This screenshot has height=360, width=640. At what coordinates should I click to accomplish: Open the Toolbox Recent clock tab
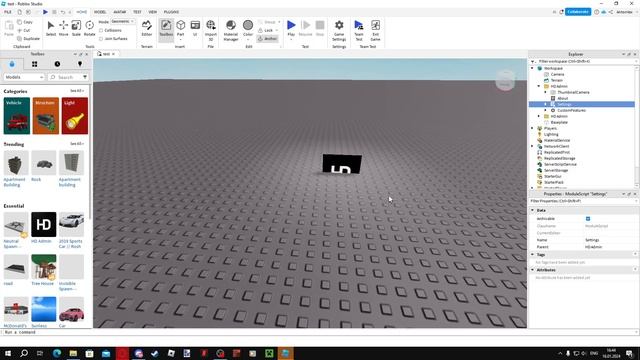[57, 64]
